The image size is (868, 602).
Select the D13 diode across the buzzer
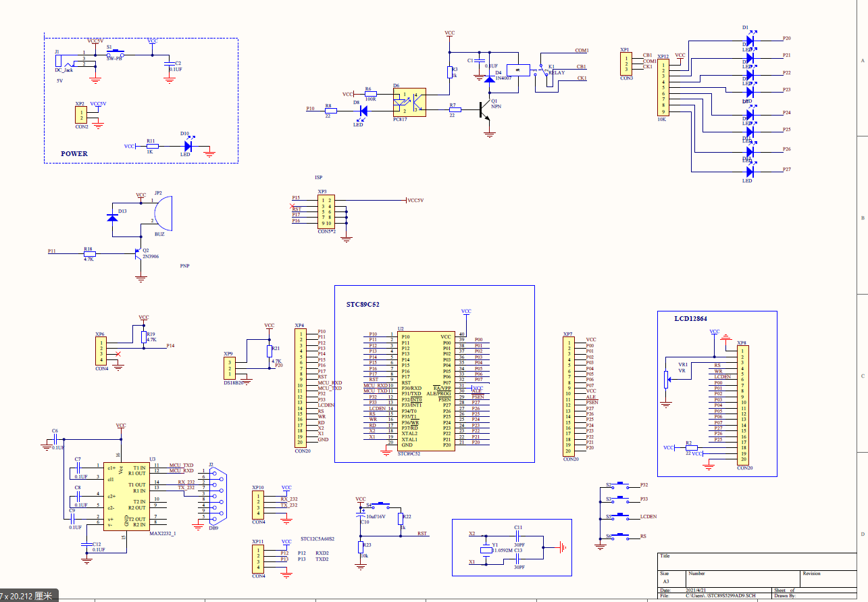point(113,218)
